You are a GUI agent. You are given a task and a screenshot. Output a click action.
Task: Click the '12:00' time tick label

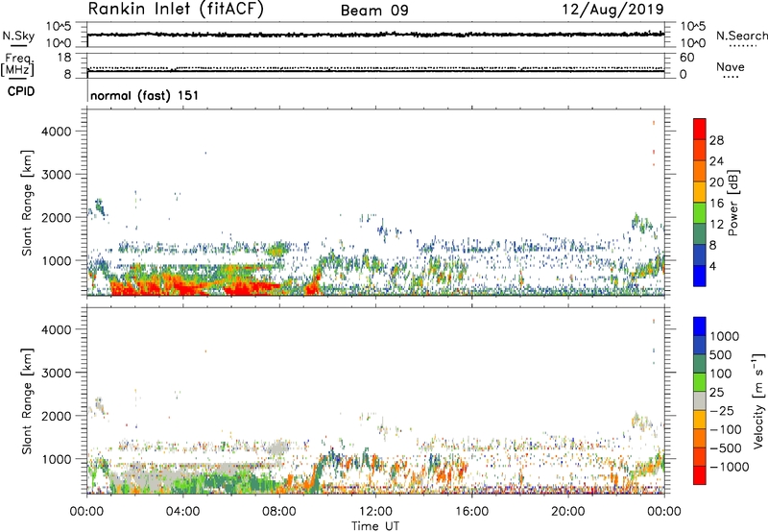[x=375, y=512]
